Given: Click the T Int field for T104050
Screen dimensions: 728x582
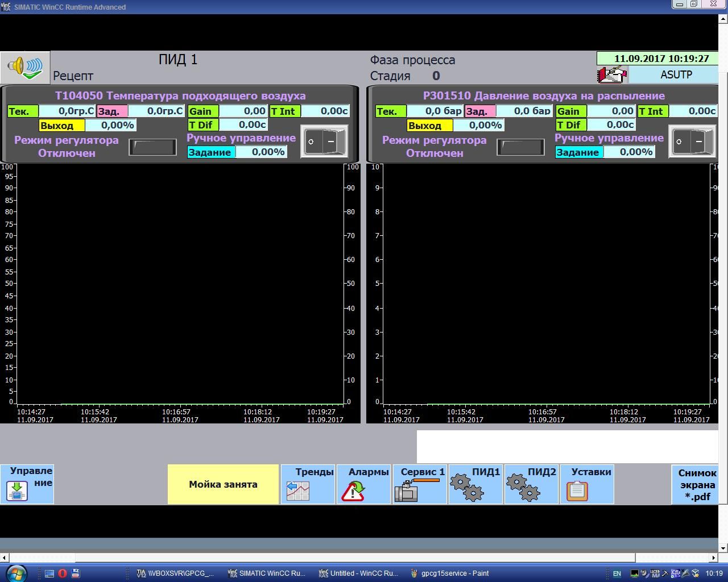Looking at the screenshot, I should (x=325, y=111).
